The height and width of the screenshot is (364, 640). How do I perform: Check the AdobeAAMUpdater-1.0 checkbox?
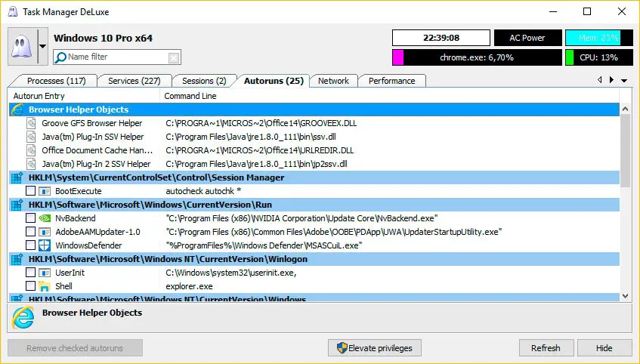[31, 232]
